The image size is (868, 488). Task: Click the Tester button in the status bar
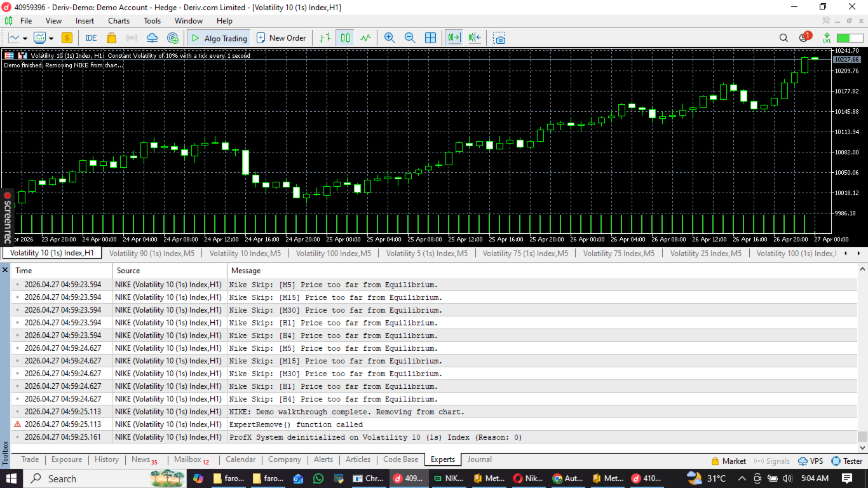847,461
